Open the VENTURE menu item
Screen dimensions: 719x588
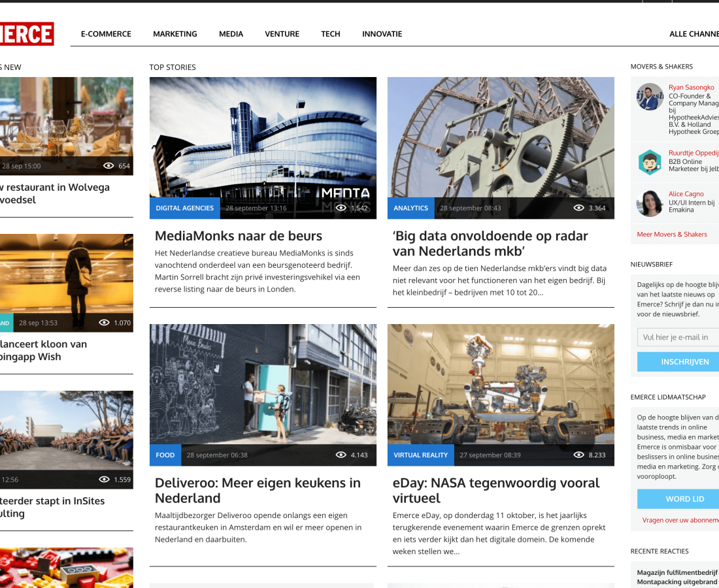tap(282, 34)
